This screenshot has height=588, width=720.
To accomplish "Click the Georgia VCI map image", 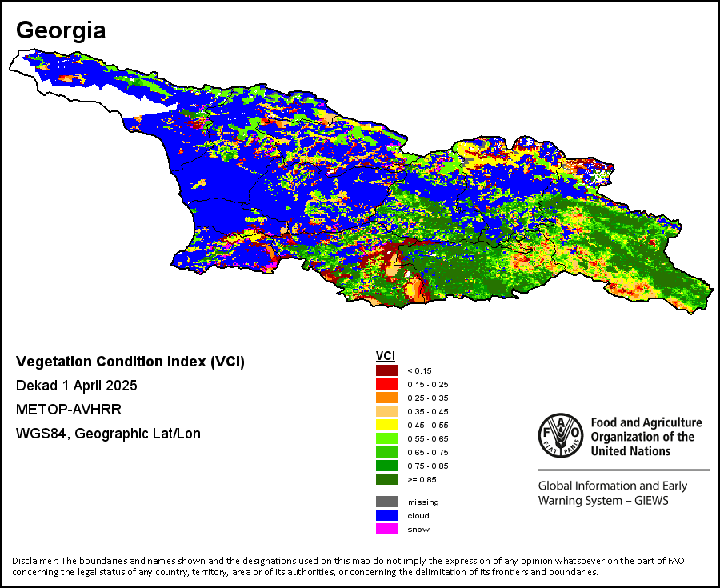I will [x=362, y=182].
